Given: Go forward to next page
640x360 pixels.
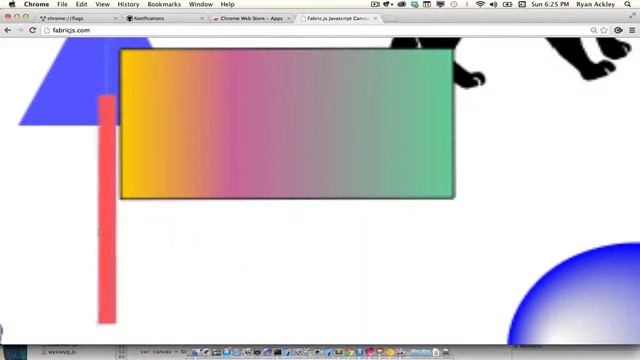Looking at the screenshot, I should [x=20, y=30].
